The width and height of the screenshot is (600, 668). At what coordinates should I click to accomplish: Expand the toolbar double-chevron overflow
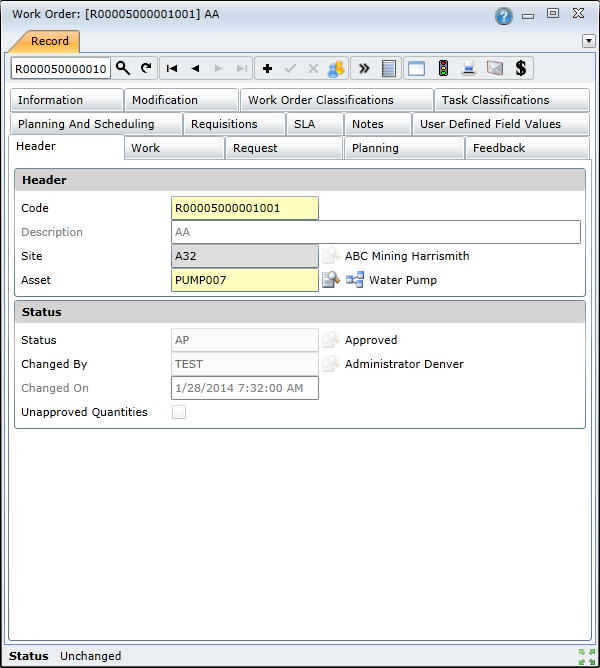coord(364,68)
